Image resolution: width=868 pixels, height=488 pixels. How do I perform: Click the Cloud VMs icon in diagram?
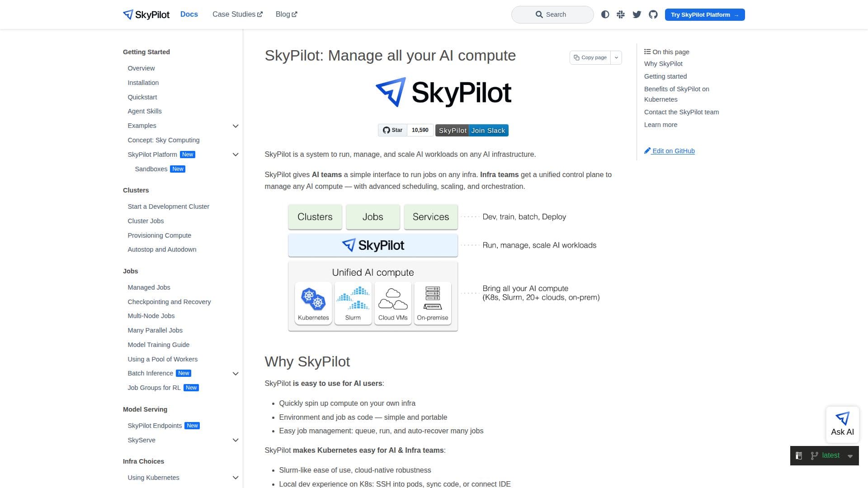click(393, 299)
